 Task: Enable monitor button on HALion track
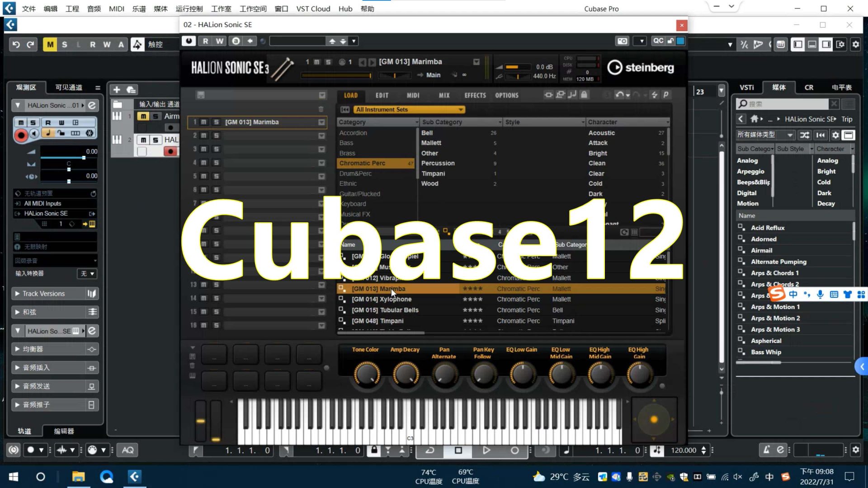pos(34,133)
